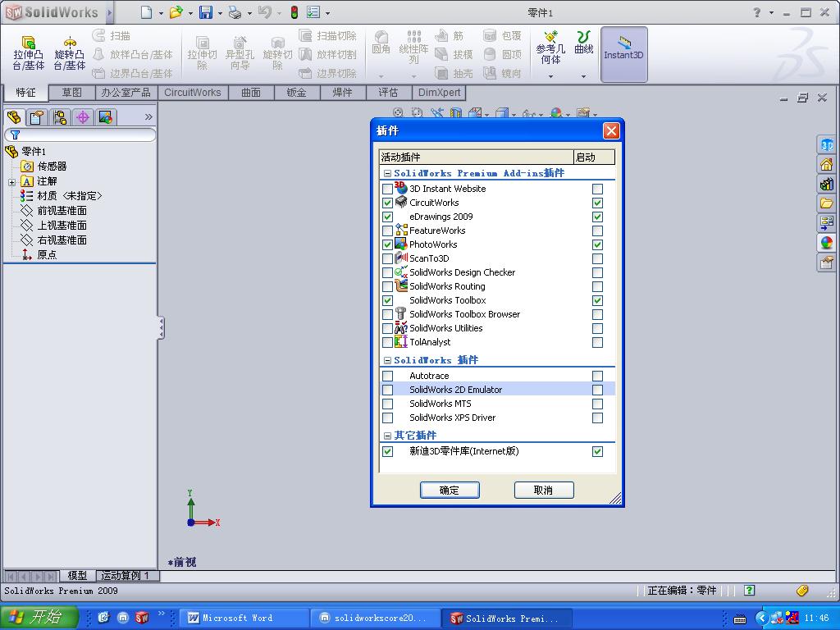
Task: Toggle the Instant3D button
Action: pyautogui.click(x=623, y=53)
